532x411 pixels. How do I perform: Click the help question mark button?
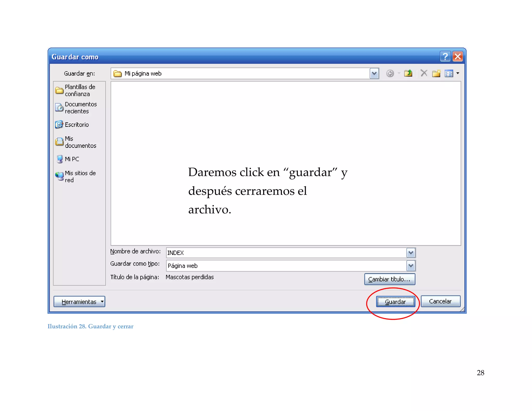tap(445, 56)
